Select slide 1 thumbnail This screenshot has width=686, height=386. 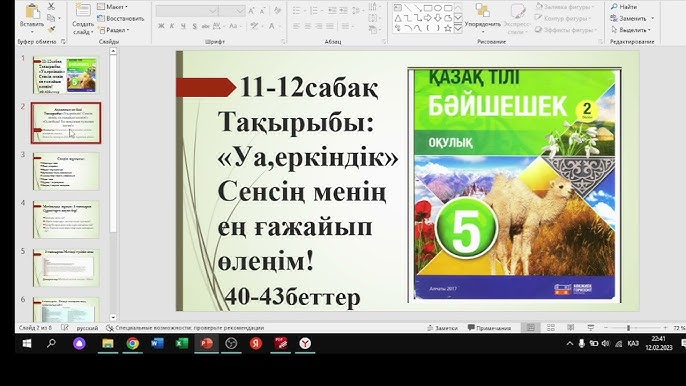pyautogui.click(x=66, y=74)
